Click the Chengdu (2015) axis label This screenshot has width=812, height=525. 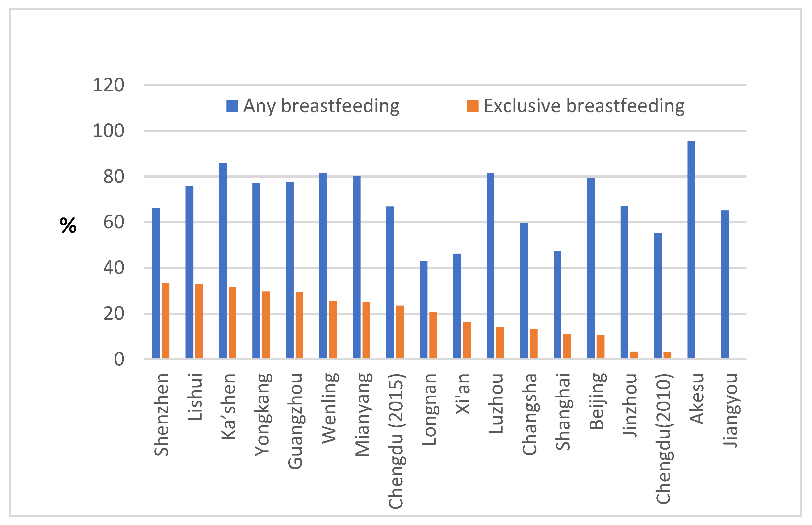(x=396, y=441)
